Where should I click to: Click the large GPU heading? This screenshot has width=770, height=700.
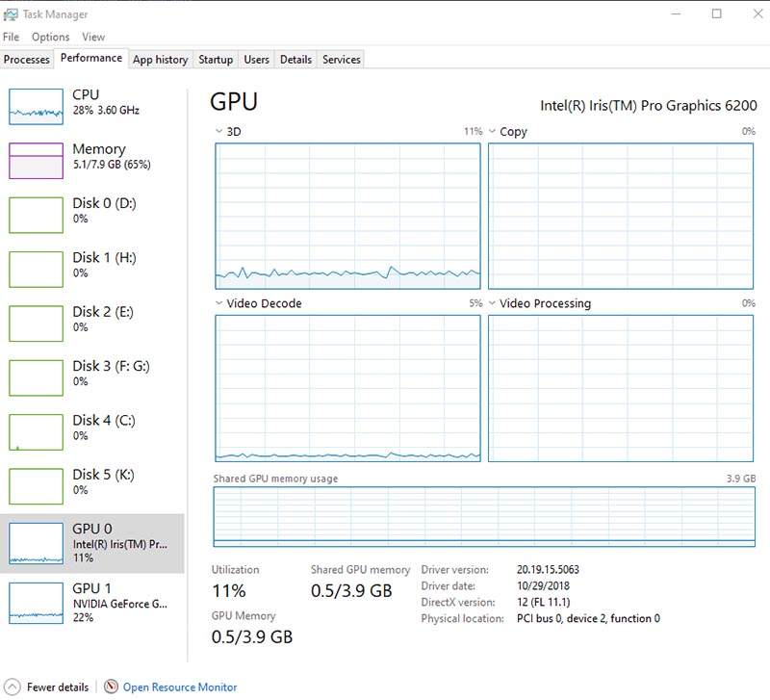tap(234, 102)
